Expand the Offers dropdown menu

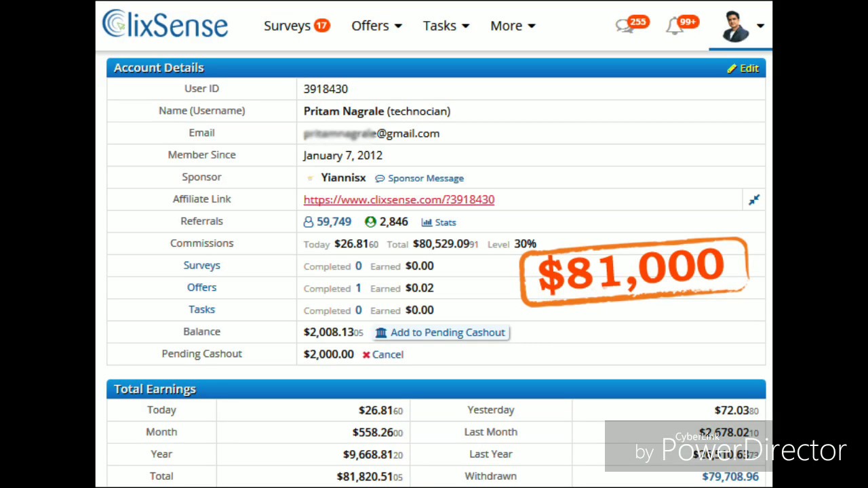click(376, 26)
